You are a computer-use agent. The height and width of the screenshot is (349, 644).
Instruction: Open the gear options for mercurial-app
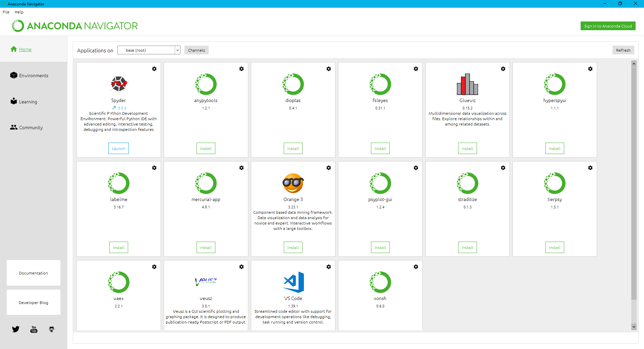(241, 168)
